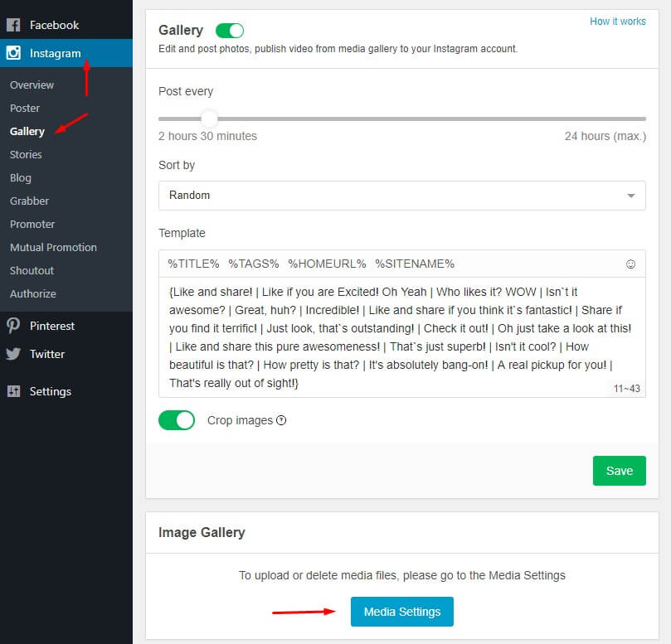
Task: Insert the %TAGS% template tag
Action: click(x=253, y=264)
